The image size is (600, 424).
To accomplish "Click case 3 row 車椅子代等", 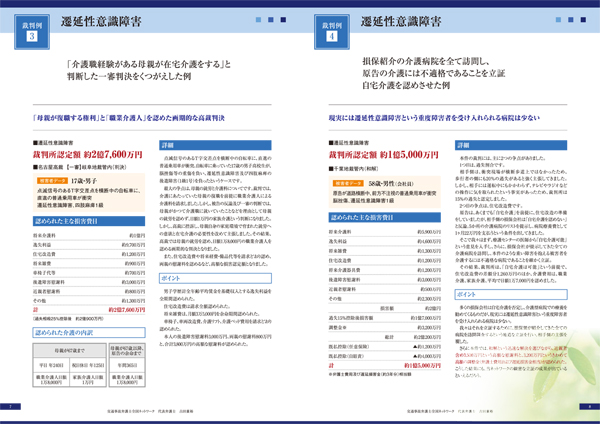I will click(89, 273).
